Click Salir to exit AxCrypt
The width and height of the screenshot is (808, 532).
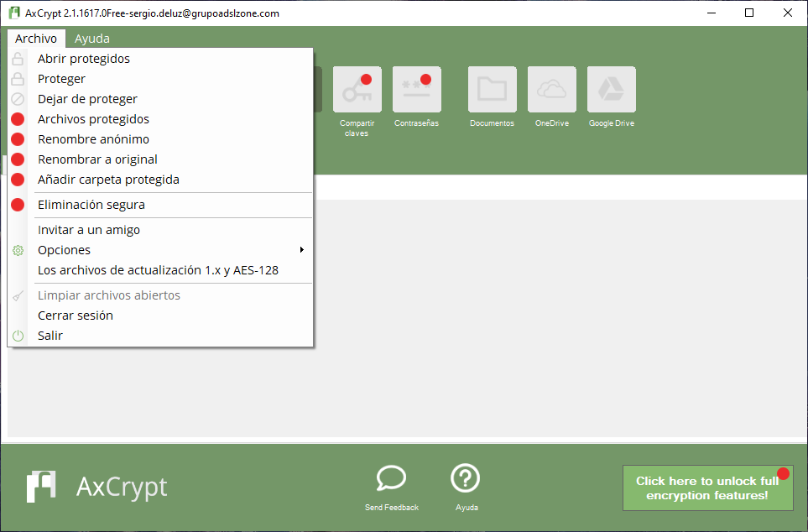click(x=50, y=336)
